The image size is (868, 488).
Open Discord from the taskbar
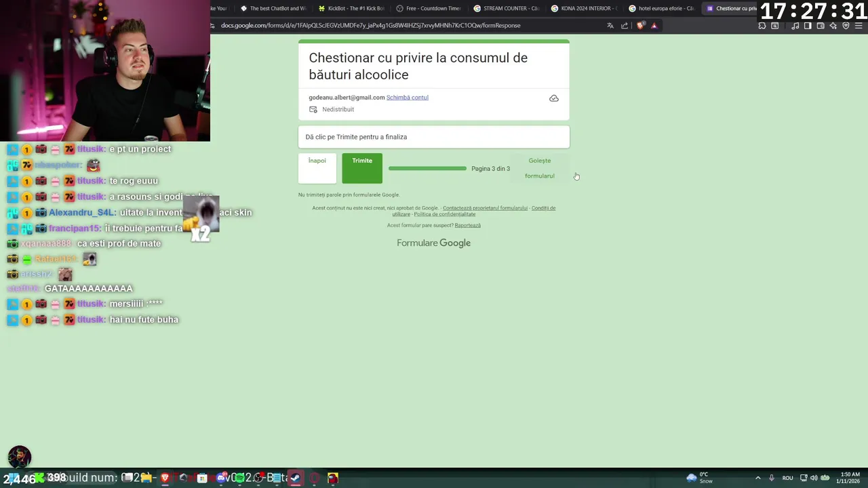pos(221,478)
